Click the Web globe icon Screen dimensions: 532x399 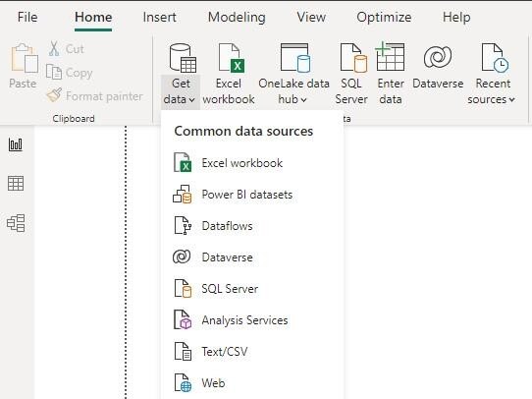click(183, 382)
